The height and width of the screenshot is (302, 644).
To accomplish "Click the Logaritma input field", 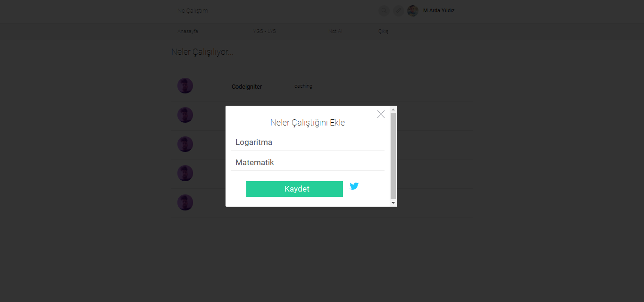I will click(308, 142).
